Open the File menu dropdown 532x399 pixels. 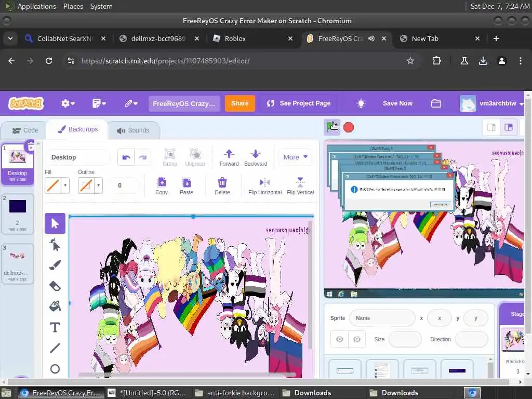click(x=99, y=103)
